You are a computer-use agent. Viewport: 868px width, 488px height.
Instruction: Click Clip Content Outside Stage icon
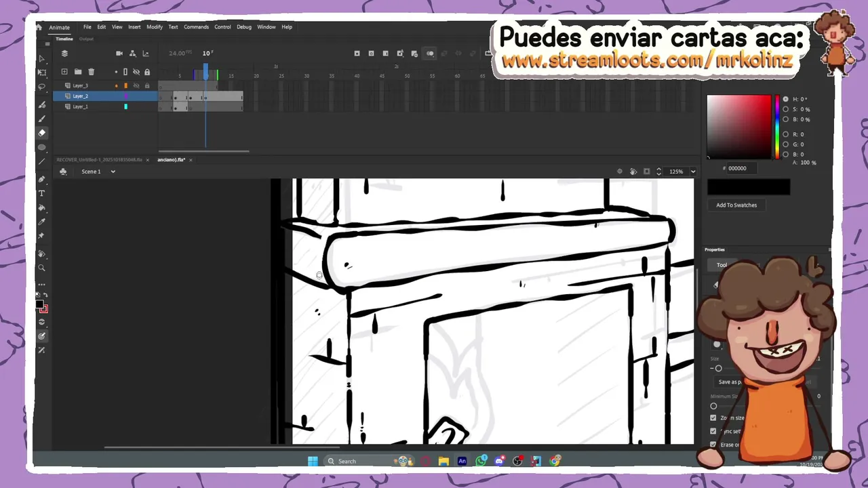(x=646, y=171)
